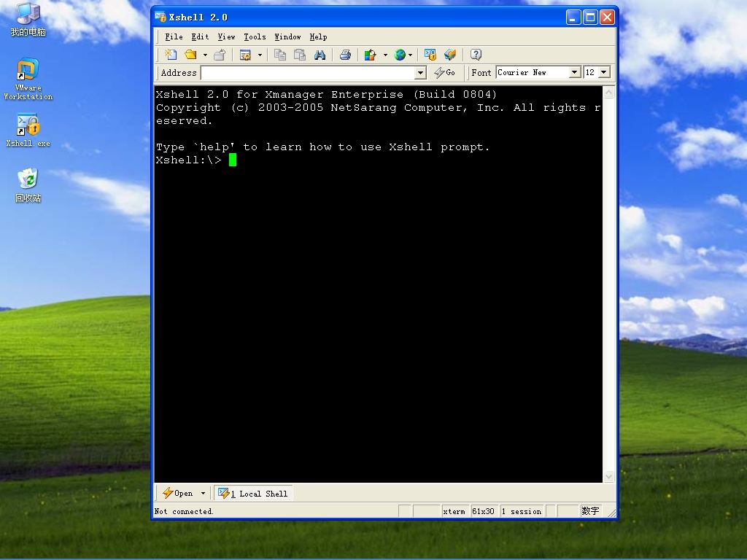Viewport: 747px width, 560px height.
Task: Select the 1 Local Shell tab
Action: click(x=253, y=494)
